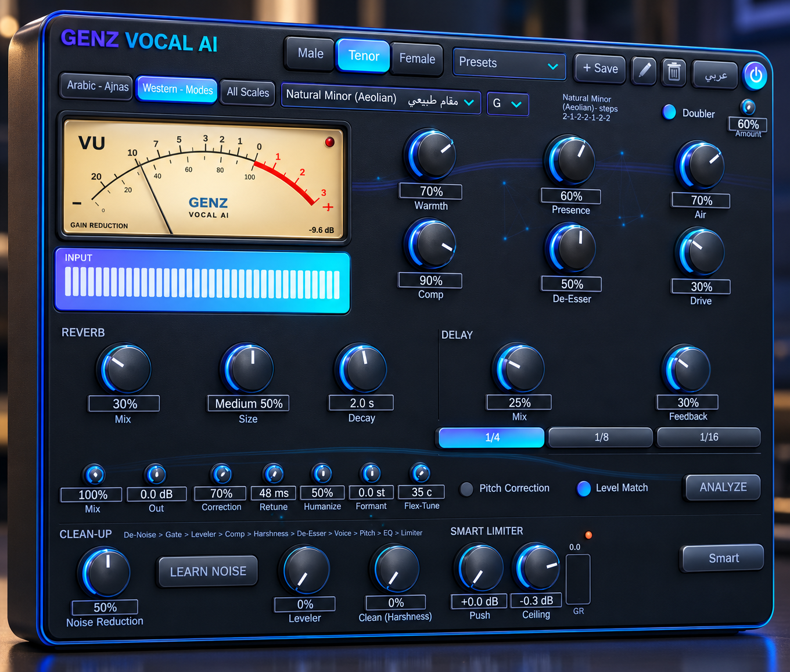Expand the Natural Minor (Aeolian) scale dropdown
This screenshot has width=790, height=672.
[x=381, y=99]
